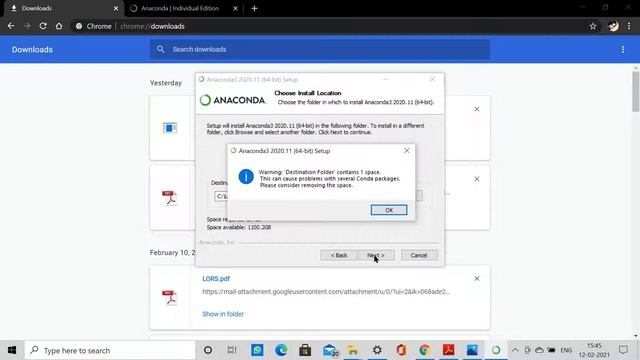Remove LORS.pdf from the downloads list

[x=477, y=278]
